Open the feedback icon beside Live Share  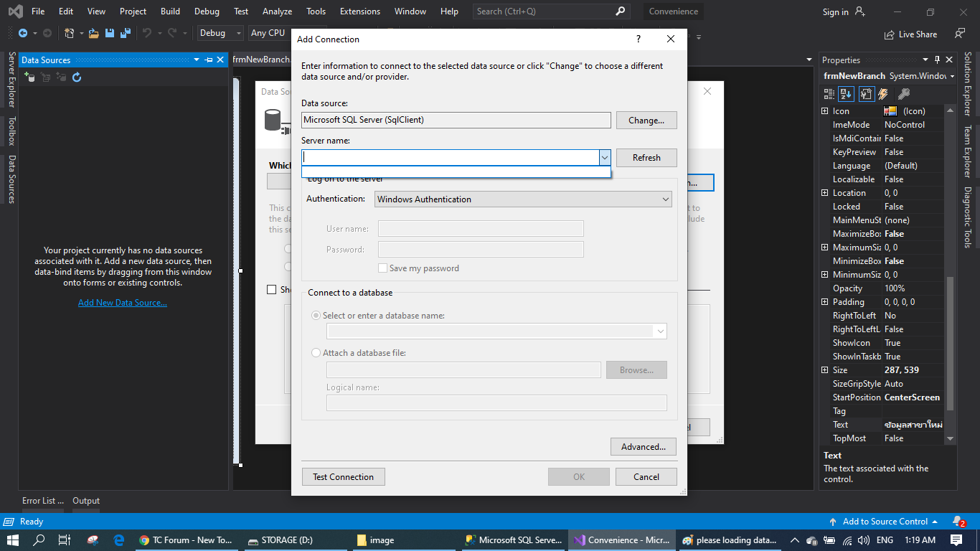[x=960, y=34]
